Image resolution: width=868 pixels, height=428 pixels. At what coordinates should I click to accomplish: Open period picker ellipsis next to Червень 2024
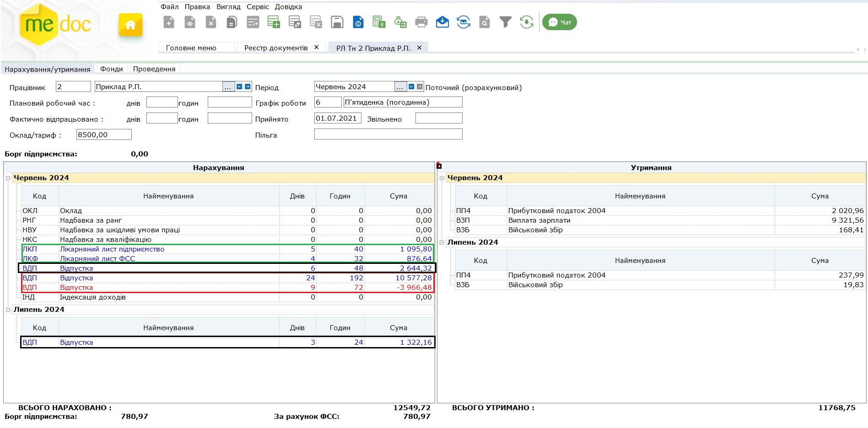click(x=400, y=87)
